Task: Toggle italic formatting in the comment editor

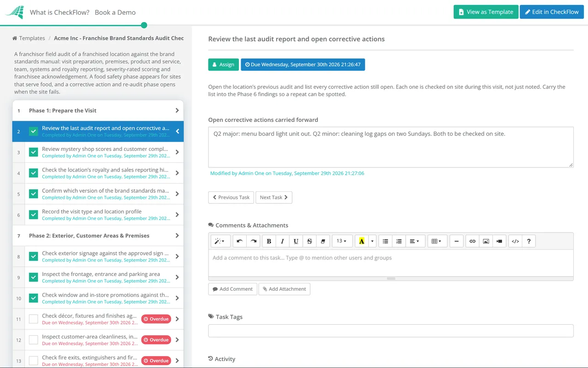Action: coord(283,241)
